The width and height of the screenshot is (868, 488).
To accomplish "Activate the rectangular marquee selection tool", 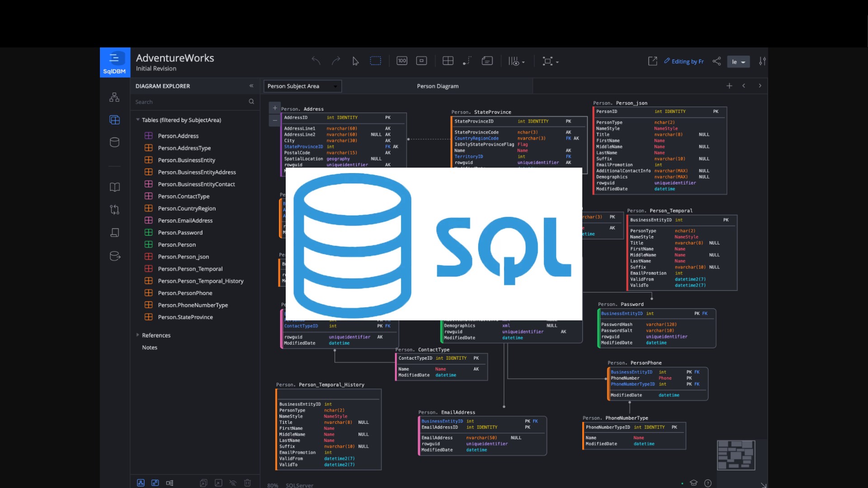I will (376, 61).
